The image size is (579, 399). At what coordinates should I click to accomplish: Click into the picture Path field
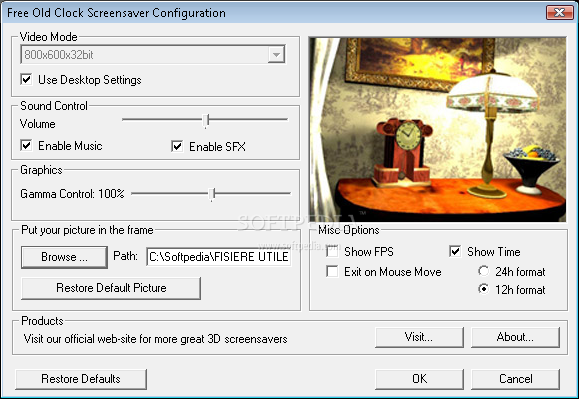click(x=219, y=257)
